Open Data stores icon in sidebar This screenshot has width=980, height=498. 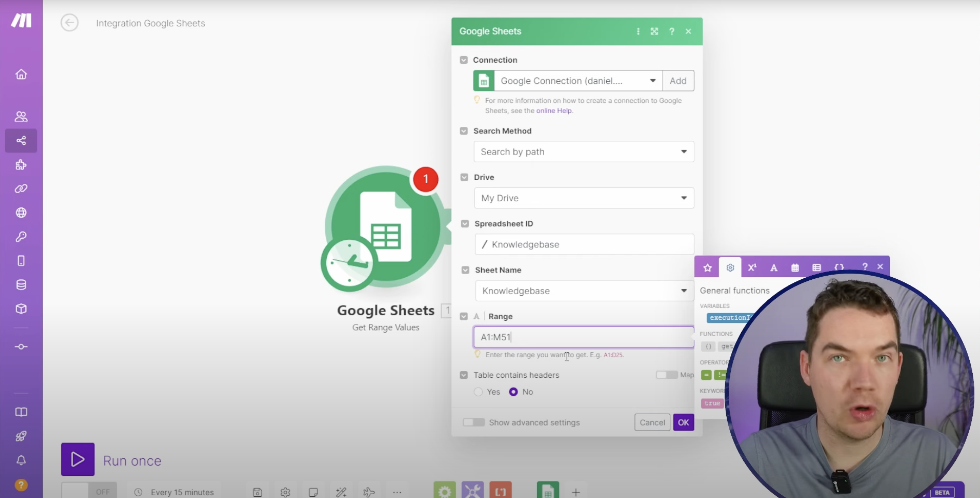click(x=21, y=284)
